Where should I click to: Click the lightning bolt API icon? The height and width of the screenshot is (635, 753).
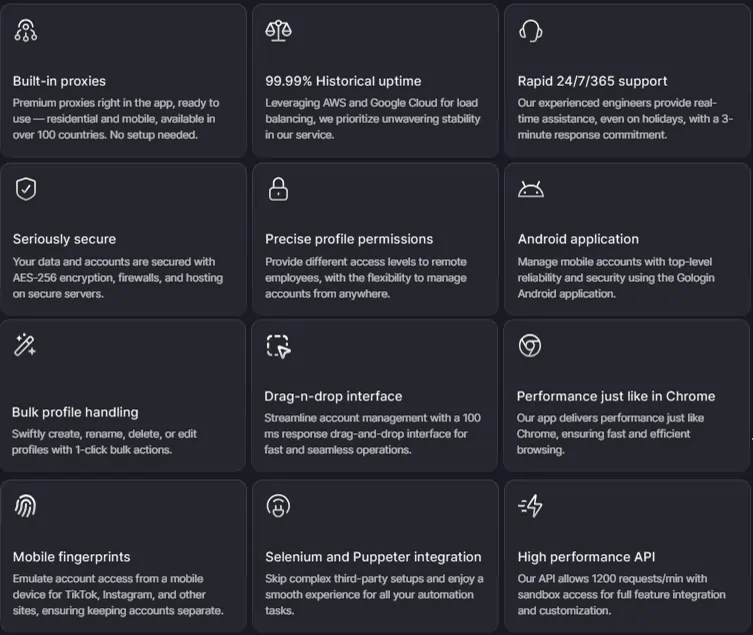[531, 506]
